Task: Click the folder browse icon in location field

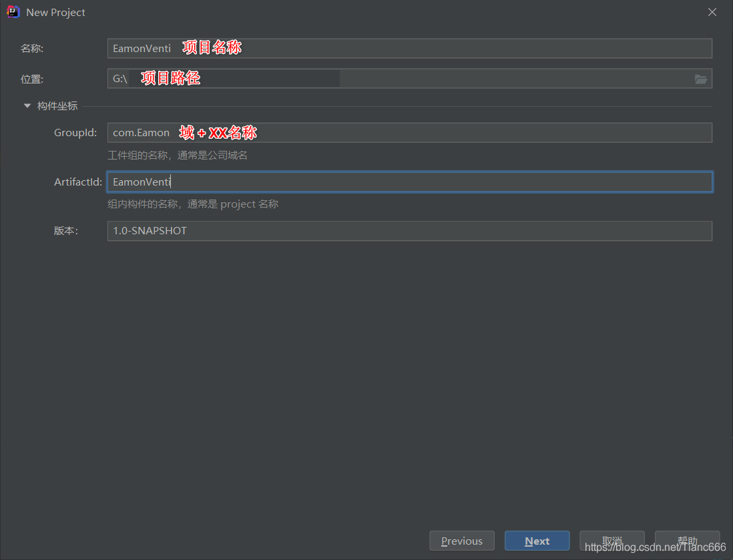Action: point(700,79)
